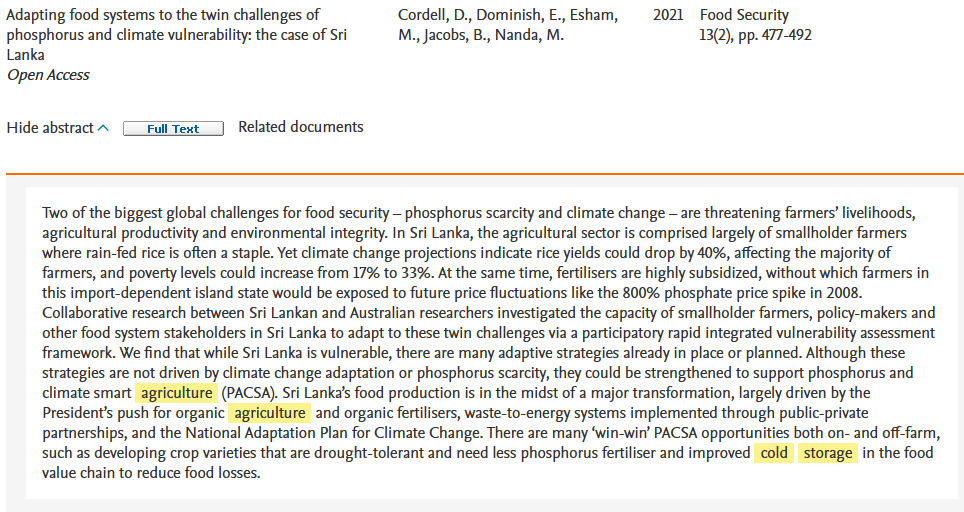964x512 pixels.
Task: Click the publication year 2021
Action: (668, 15)
